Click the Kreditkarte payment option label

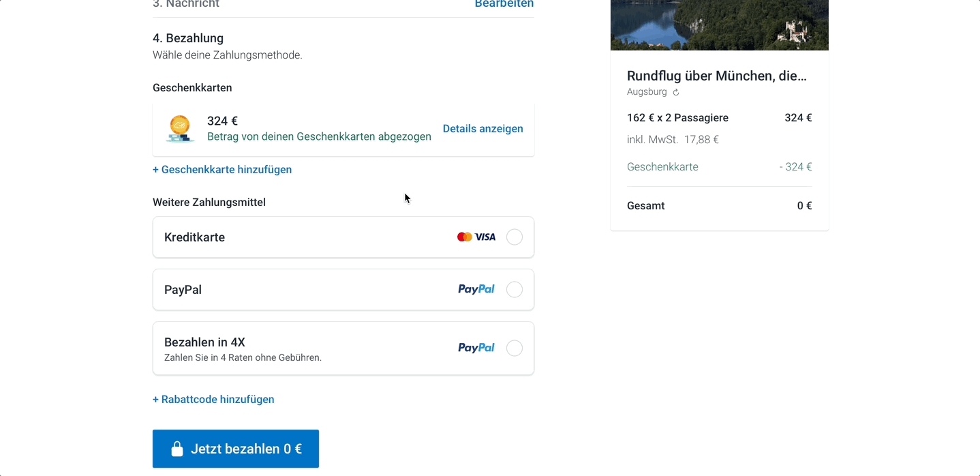195,237
